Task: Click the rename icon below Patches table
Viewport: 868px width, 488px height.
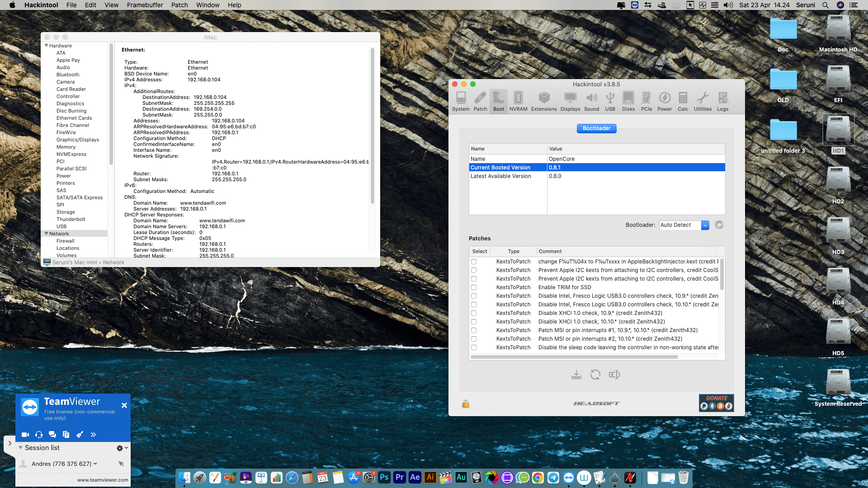Action: point(614,375)
